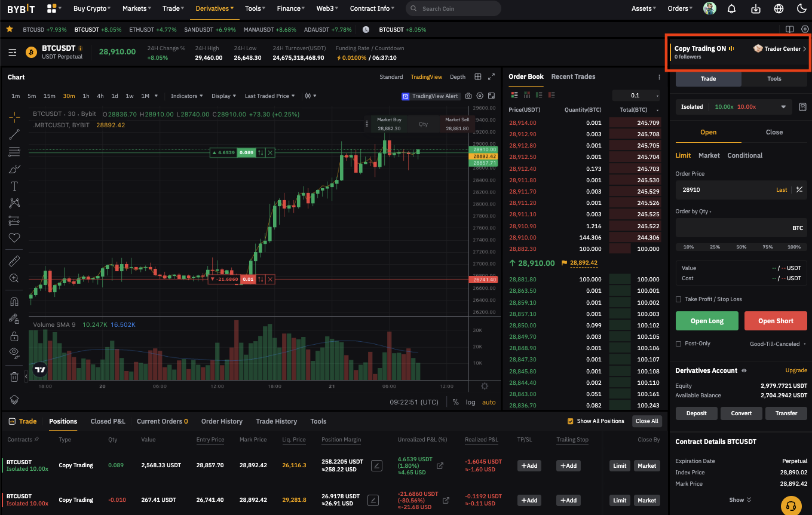
Task: Open the apps grid next to Bybit logo
Action: pyautogui.click(x=52, y=8)
